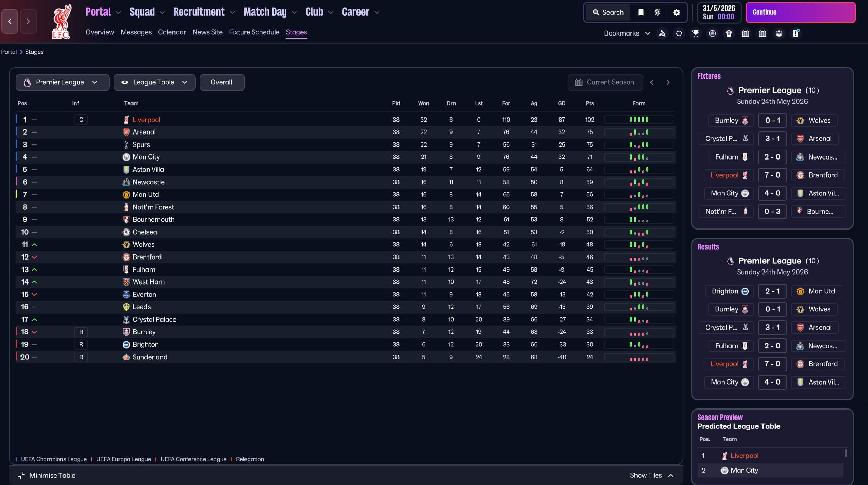Open the Arsenal team link in table
This screenshot has width=868, height=485.
pyautogui.click(x=144, y=132)
